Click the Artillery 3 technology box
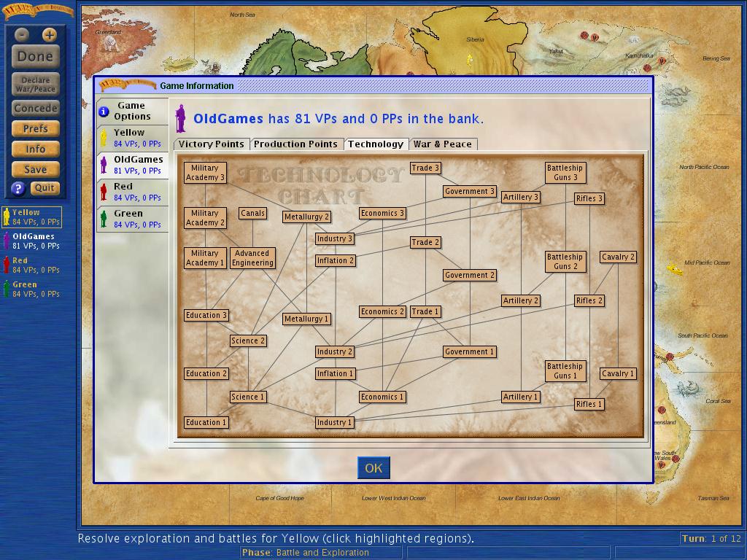This screenshot has width=747, height=560. pos(521,197)
